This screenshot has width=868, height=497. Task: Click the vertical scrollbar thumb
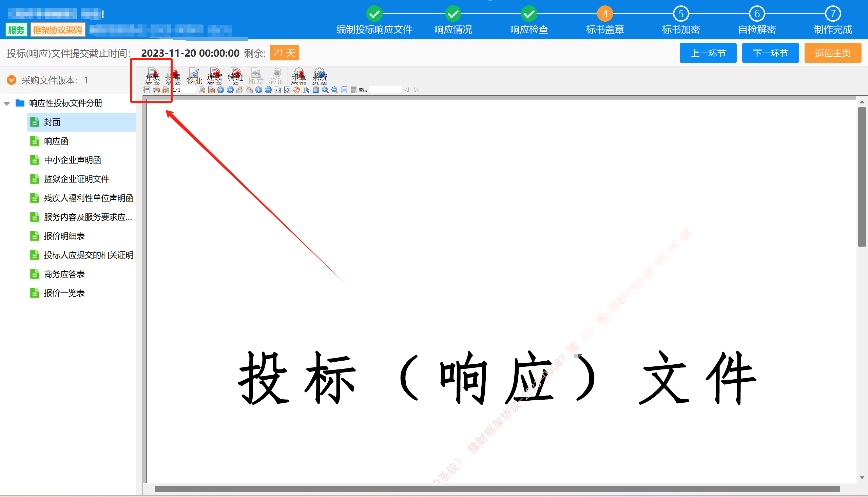(862, 176)
